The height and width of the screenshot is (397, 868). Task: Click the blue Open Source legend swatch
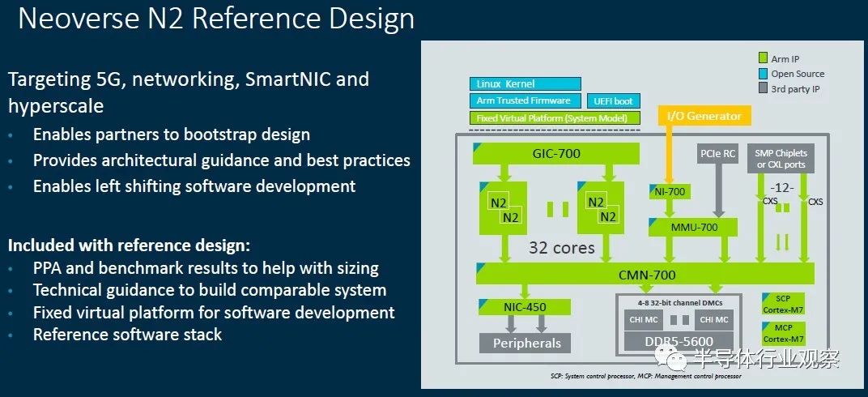[763, 74]
